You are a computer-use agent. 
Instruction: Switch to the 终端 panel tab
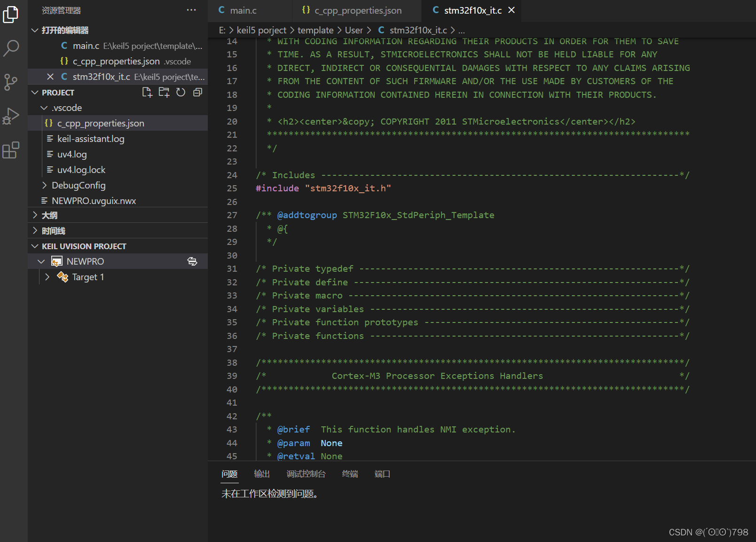tap(350, 474)
